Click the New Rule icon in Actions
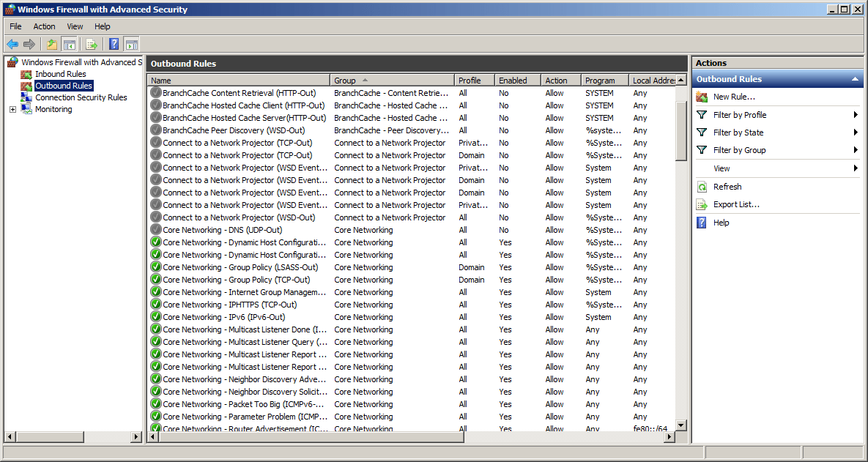This screenshot has height=462, width=868. click(x=702, y=97)
